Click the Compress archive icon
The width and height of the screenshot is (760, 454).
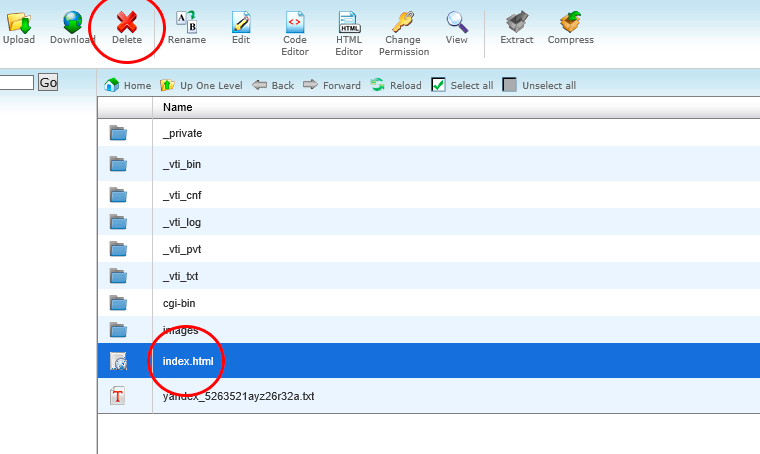click(x=570, y=22)
